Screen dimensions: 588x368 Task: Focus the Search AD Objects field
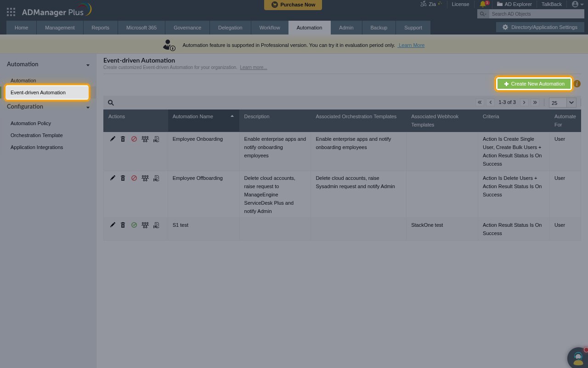(536, 14)
